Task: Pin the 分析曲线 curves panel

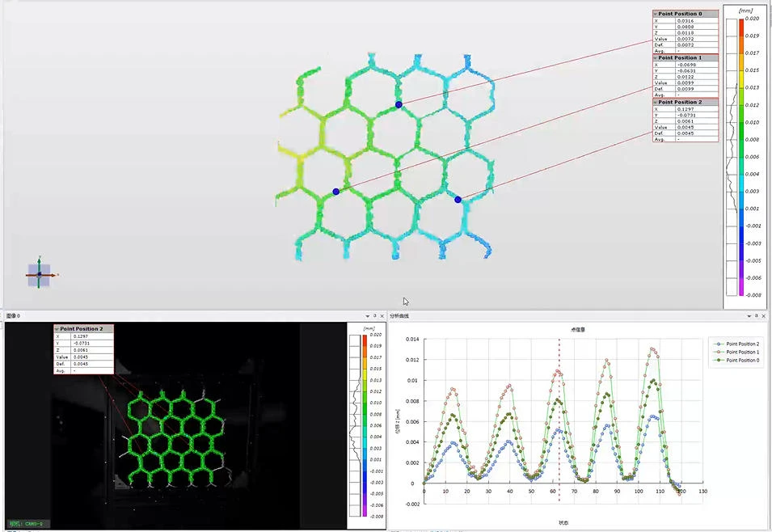Action: [756, 315]
